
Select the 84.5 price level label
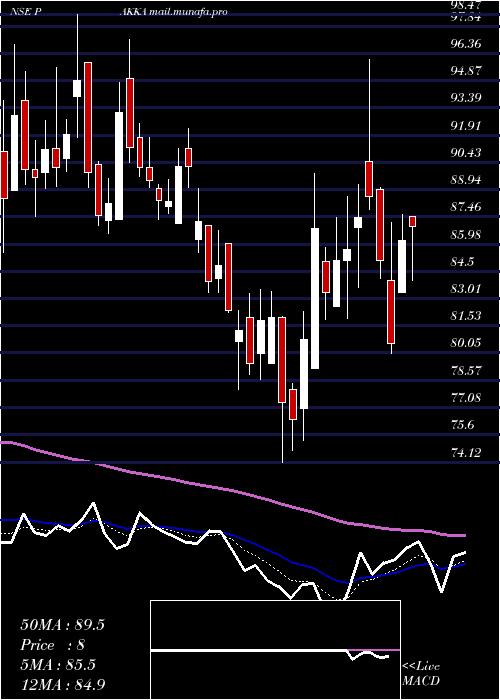(462, 262)
